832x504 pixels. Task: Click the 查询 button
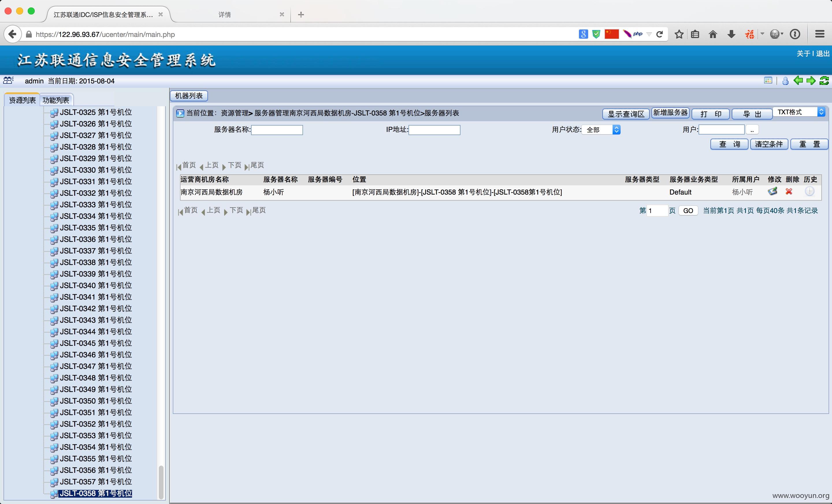click(x=729, y=144)
